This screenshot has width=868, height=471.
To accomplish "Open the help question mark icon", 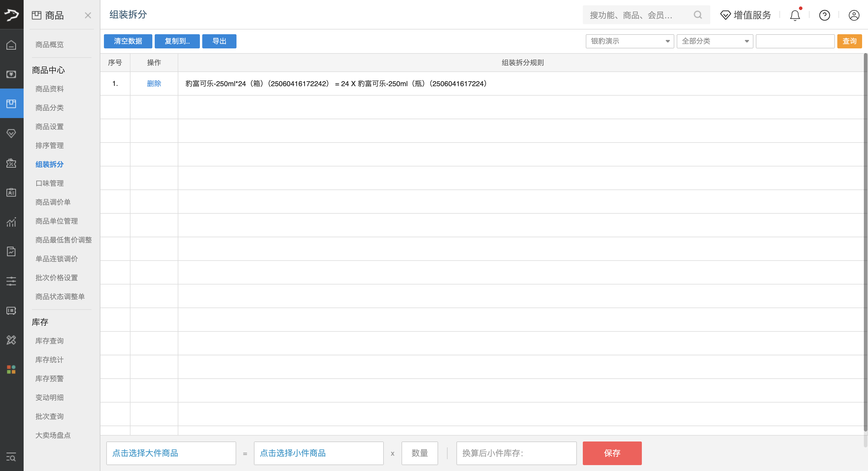I will coord(825,15).
